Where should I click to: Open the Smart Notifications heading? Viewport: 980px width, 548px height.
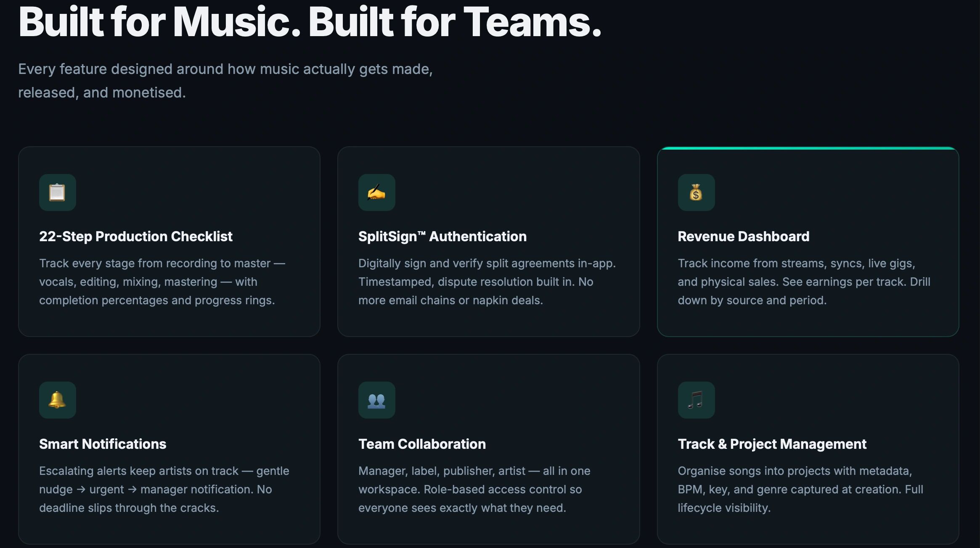(103, 444)
